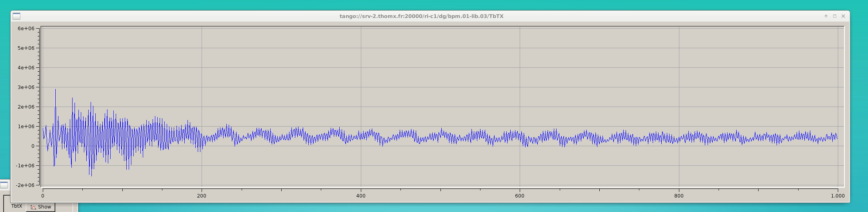Screen dimensions: 868x212
Task: Click the shade (up arrow) button in title bar
Action: tap(826, 16)
